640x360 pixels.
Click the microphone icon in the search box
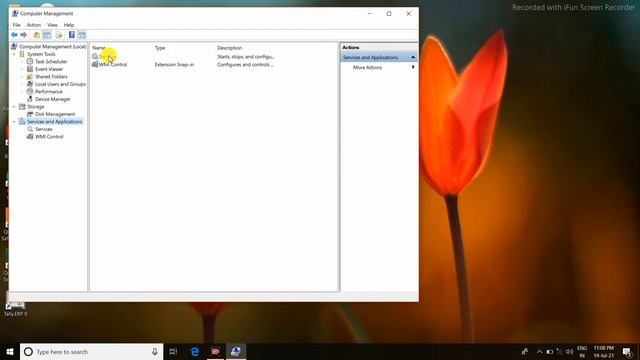(x=155, y=351)
